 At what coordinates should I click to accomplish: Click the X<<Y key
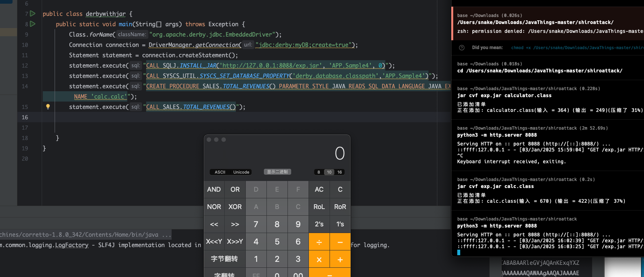tap(214, 242)
